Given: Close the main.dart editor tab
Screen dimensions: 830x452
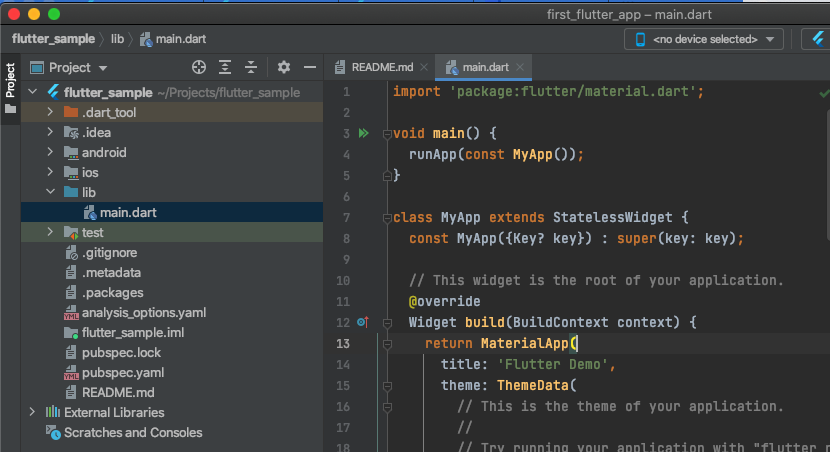Looking at the screenshot, I should coord(520,67).
